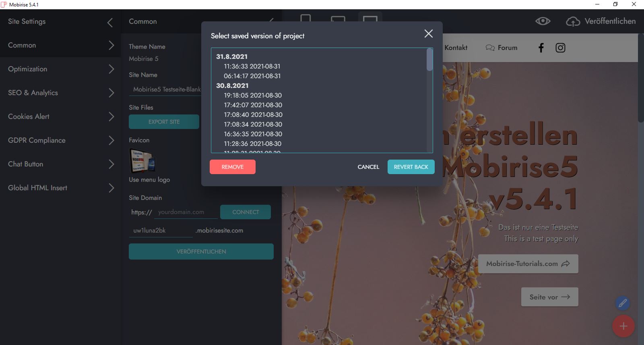
Task: Open the Instagram icon link
Action: tap(560, 48)
